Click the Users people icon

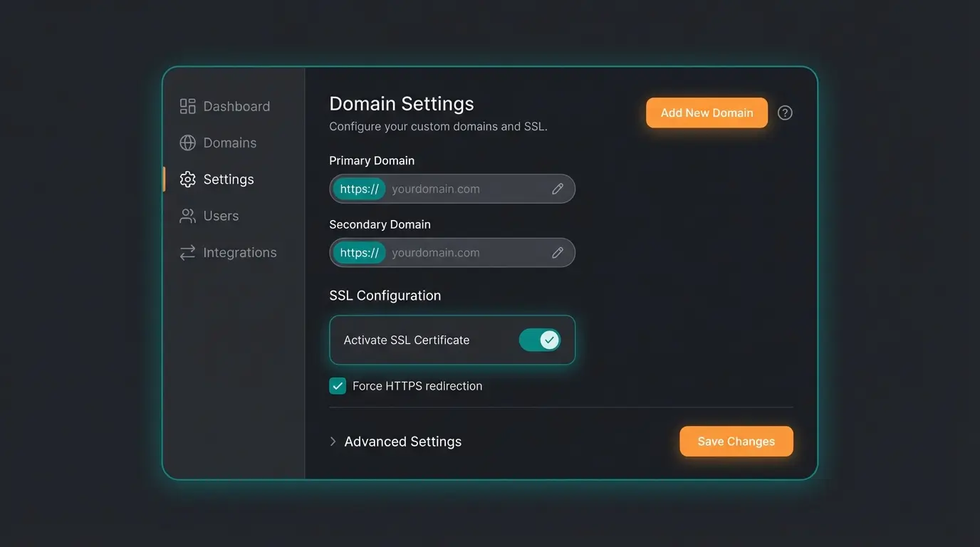(187, 215)
